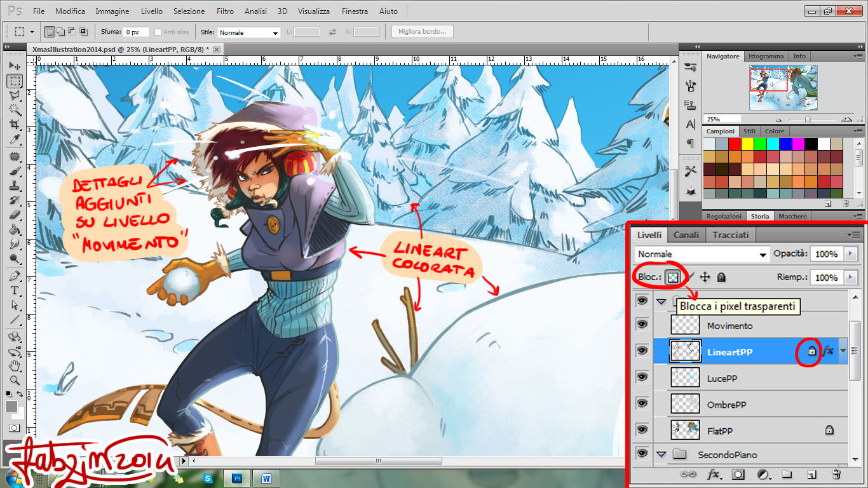Open the blend mode Normale dropdown
The height and width of the screenshot is (488, 868).
click(702, 254)
